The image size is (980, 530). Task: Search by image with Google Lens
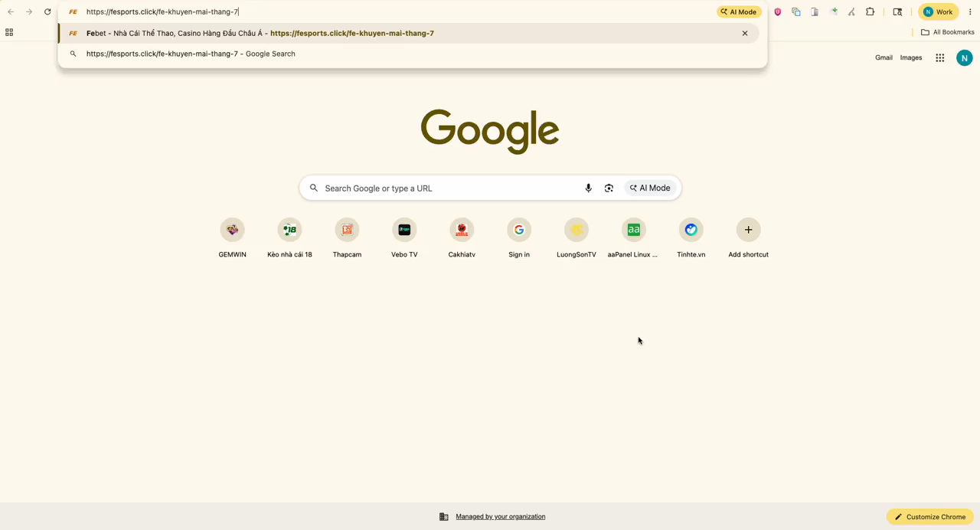[609, 188]
